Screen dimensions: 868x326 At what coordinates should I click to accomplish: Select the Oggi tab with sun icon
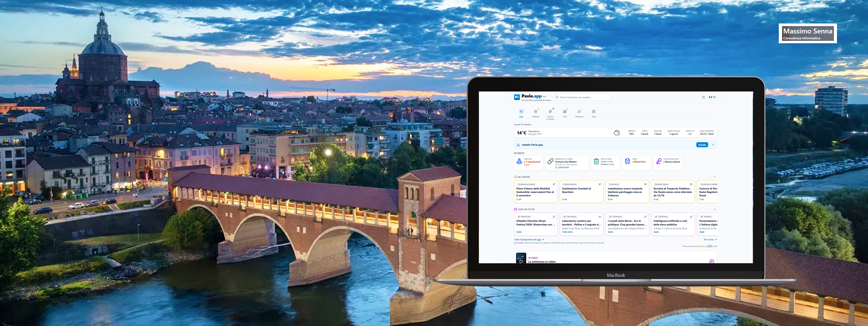521,113
